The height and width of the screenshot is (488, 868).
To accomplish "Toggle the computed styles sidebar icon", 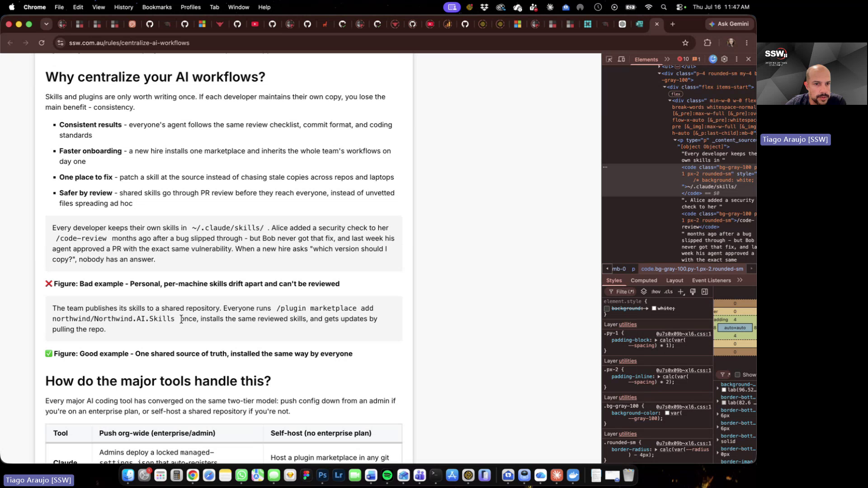I will pos(705,292).
